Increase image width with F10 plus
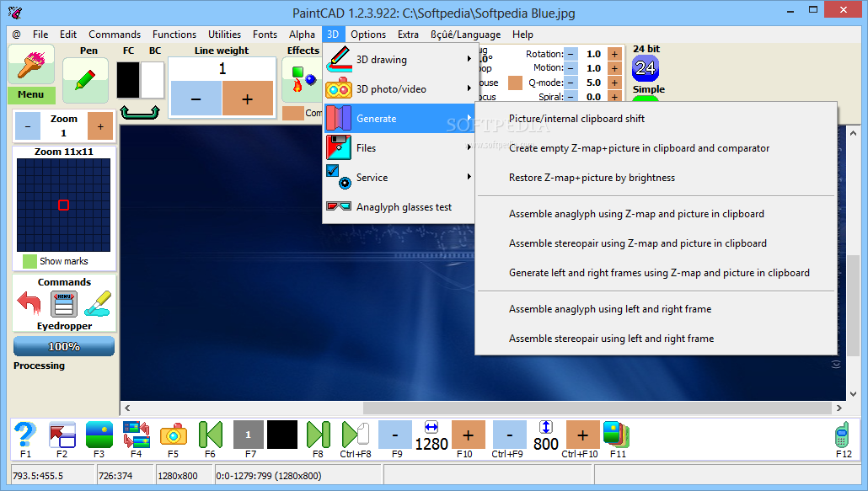The image size is (868, 491). (469, 435)
